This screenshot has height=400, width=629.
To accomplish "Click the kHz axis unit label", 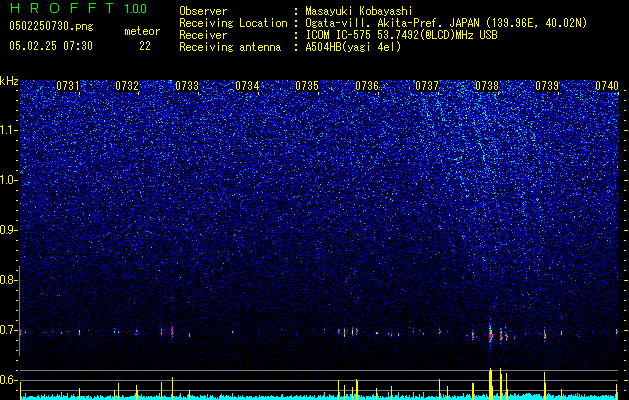I will [9, 81].
